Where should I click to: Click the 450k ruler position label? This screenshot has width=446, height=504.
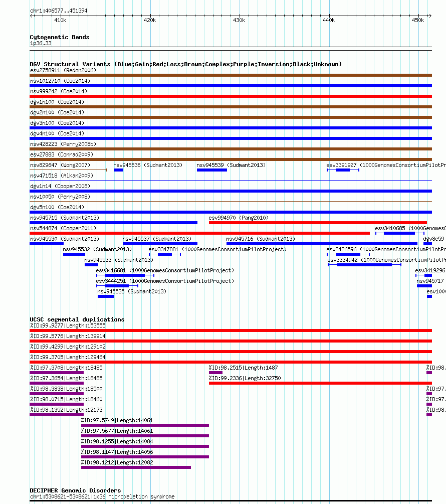(x=418, y=20)
